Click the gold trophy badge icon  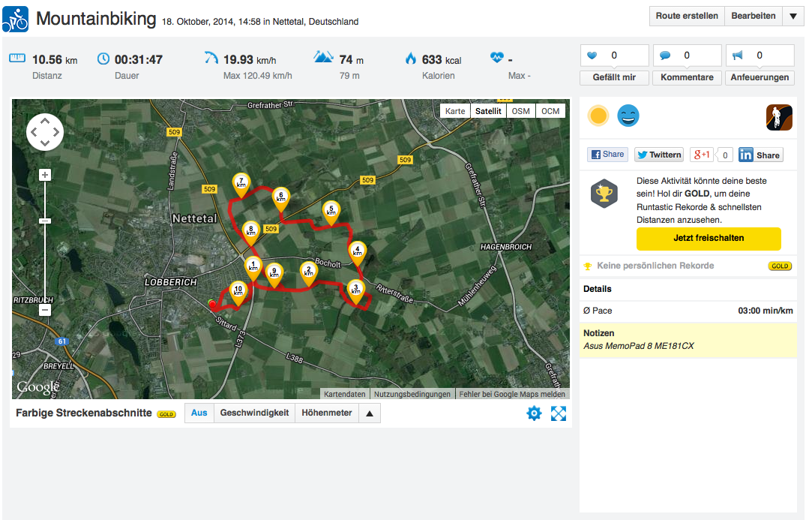604,194
